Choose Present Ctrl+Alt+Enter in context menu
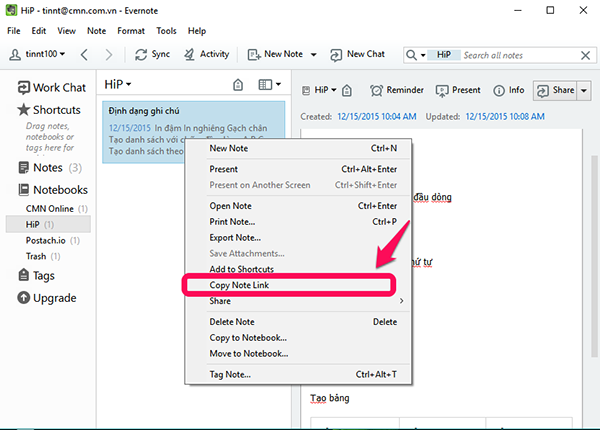 point(298,169)
